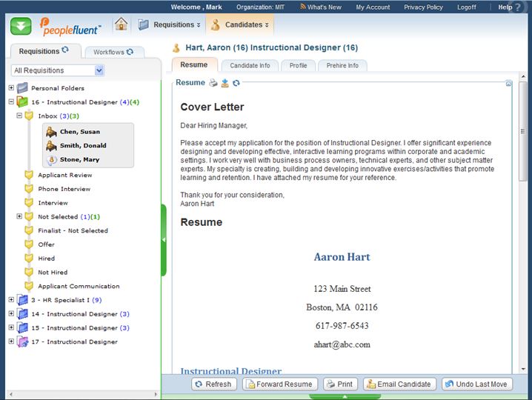Click the Email Candidate button
532x400 pixels.
pos(399,384)
